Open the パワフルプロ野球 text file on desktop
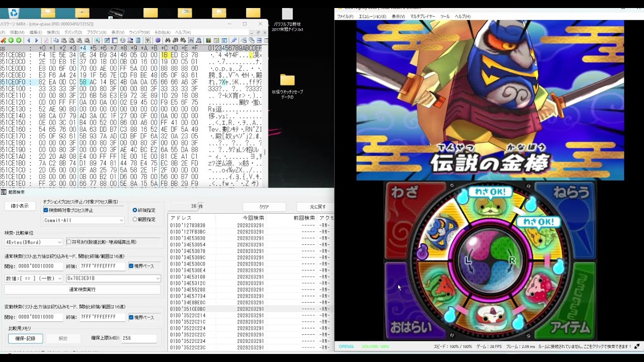Screen dimensions: 644x362 (x=287, y=20)
